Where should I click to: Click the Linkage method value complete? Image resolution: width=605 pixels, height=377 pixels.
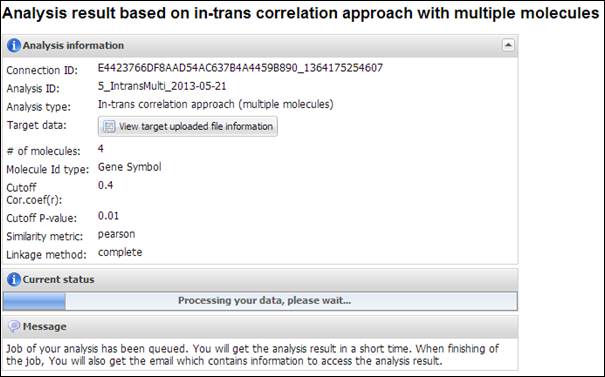[x=120, y=253]
